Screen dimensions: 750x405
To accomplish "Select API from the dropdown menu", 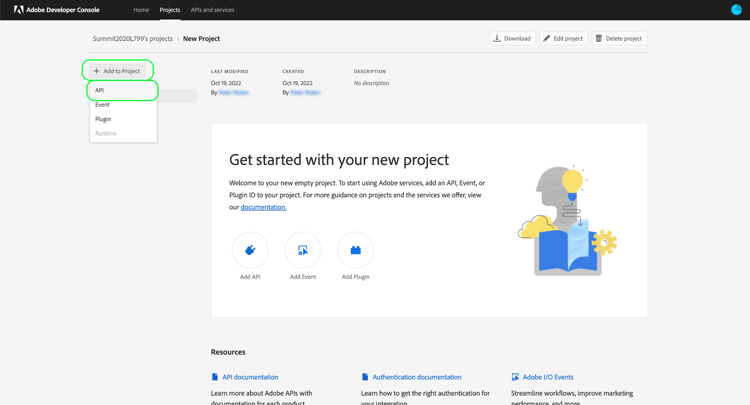I will tap(123, 90).
